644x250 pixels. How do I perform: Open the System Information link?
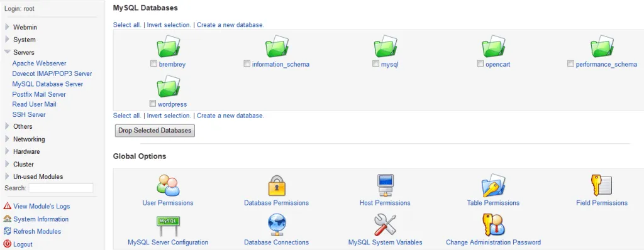[x=41, y=219]
